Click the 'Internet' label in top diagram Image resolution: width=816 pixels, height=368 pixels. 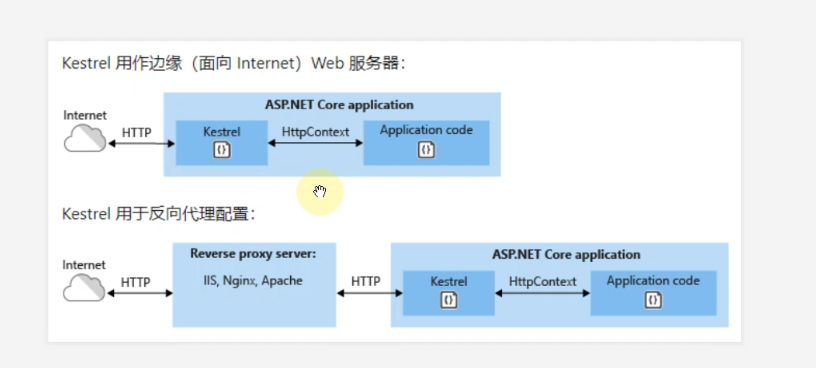[x=85, y=115]
